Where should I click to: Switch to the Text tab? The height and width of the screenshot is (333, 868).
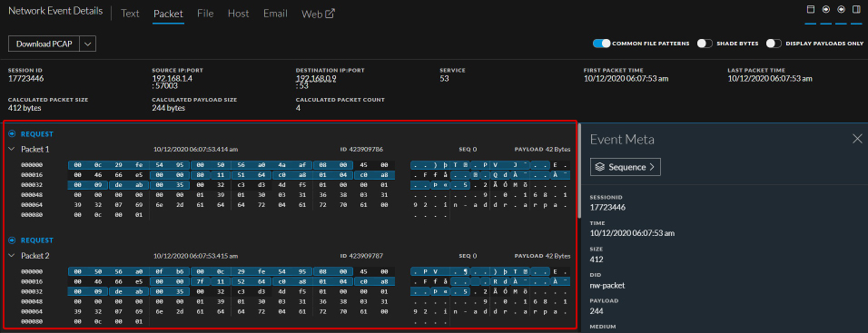pos(130,14)
